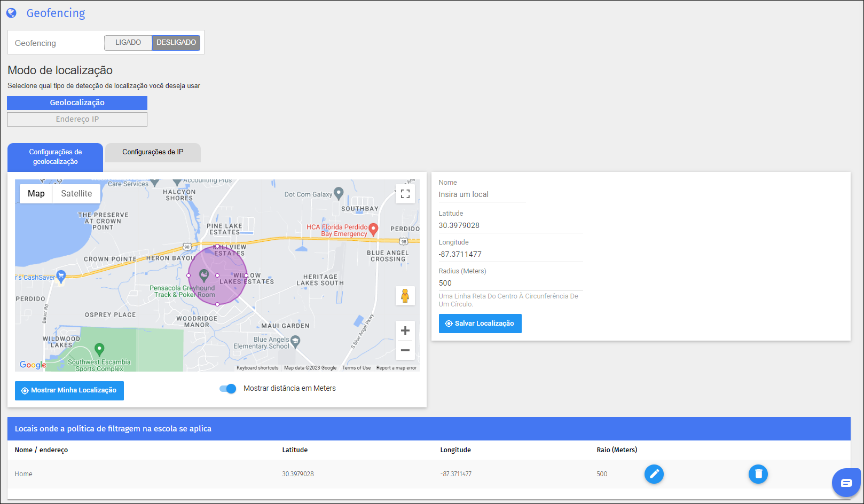Switch Geofencing to DESLIGADO
The height and width of the screenshot is (504, 864).
[x=176, y=43]
